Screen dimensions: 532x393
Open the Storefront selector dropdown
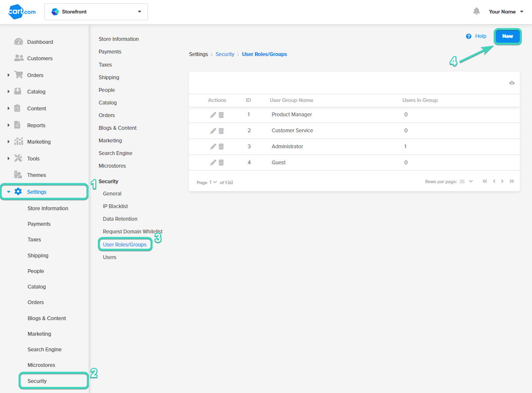point(96,11)
